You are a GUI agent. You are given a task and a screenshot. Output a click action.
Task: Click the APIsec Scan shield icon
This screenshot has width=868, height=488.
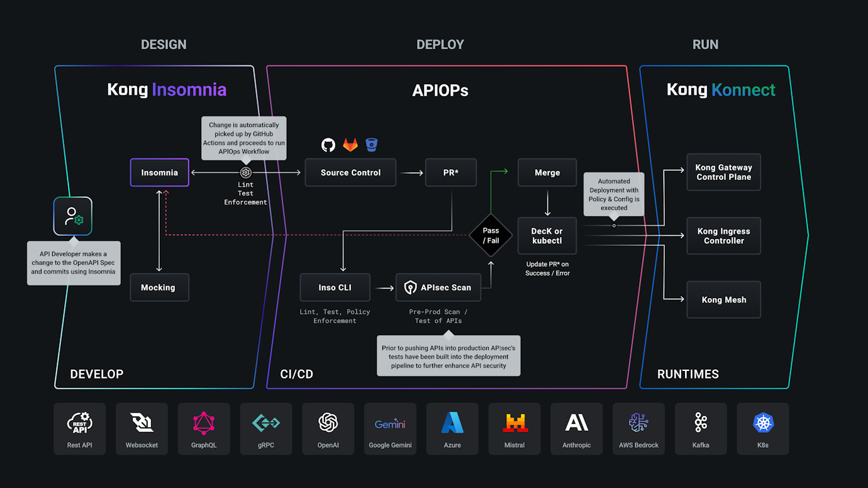(409, 287)
